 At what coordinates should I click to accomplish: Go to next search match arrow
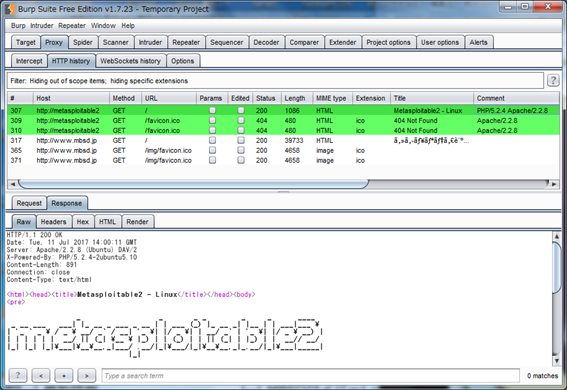pyautogui.click(x=87, y=376)
